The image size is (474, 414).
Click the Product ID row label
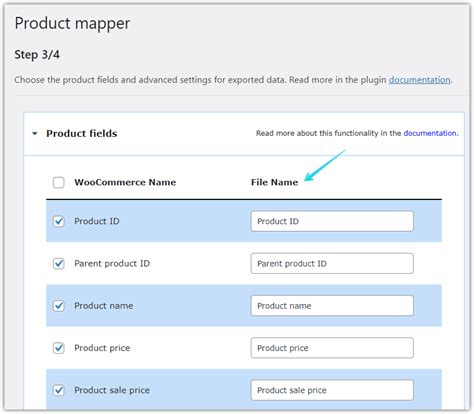(97, 221)
